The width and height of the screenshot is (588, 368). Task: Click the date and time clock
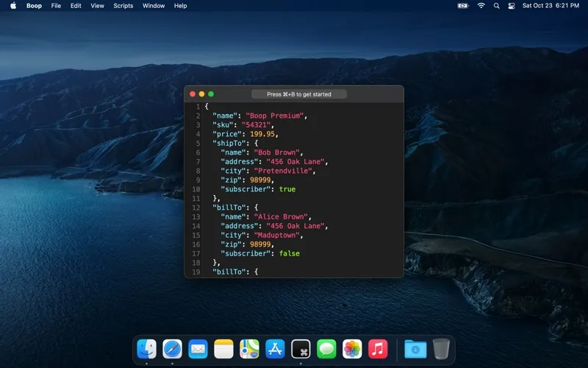(551, 6)
